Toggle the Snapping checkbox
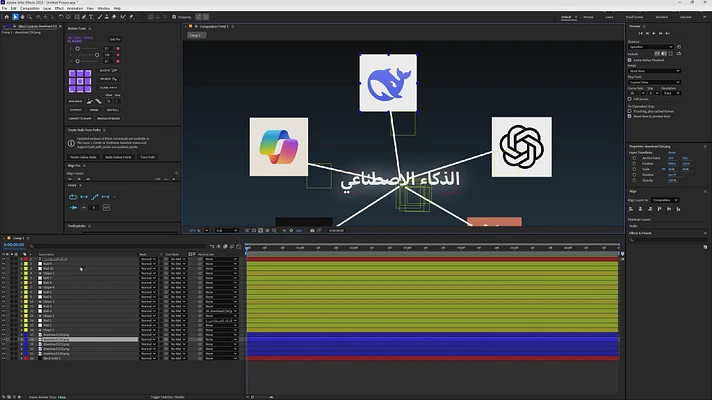Screen dimensions: 712x400 [x=174, y=17]
